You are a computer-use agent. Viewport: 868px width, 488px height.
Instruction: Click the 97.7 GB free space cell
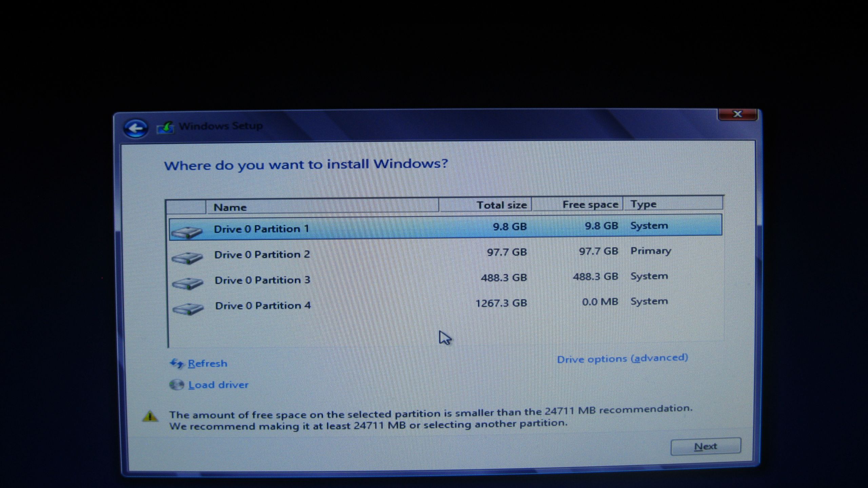tap(598, 251)
